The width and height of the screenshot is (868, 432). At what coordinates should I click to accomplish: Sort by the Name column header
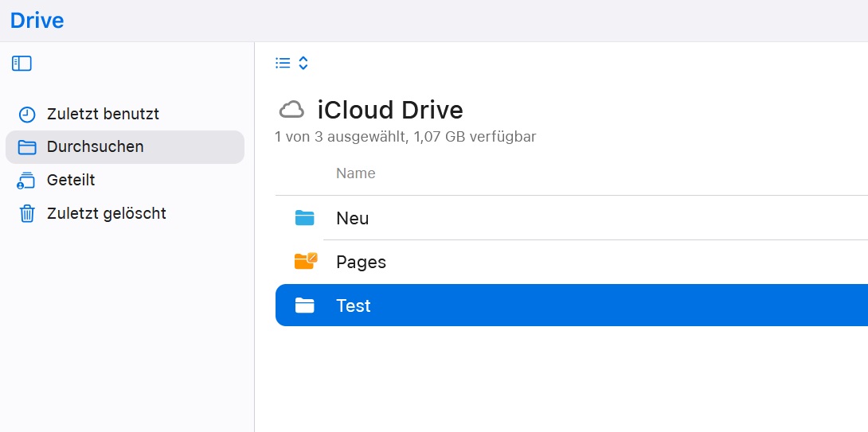(355, 173)
